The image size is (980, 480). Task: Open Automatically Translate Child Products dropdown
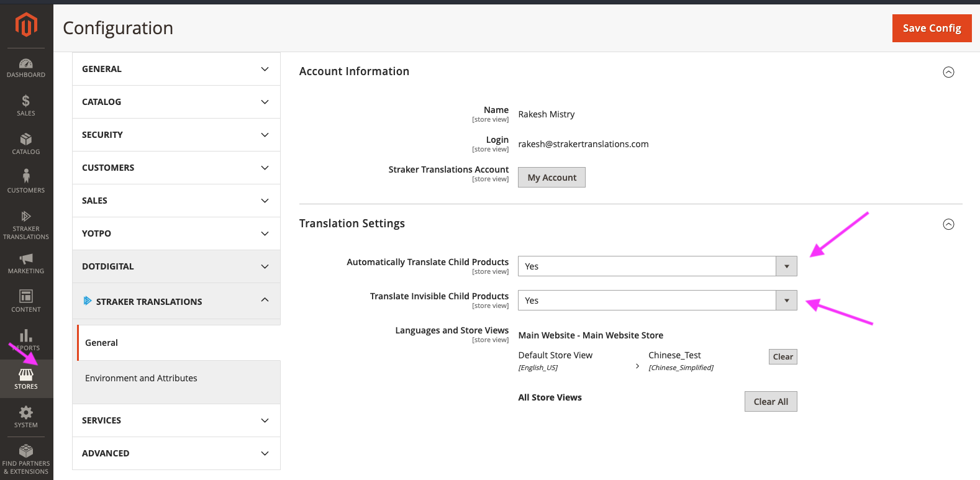pyautogui.click(x=657, y=266)
